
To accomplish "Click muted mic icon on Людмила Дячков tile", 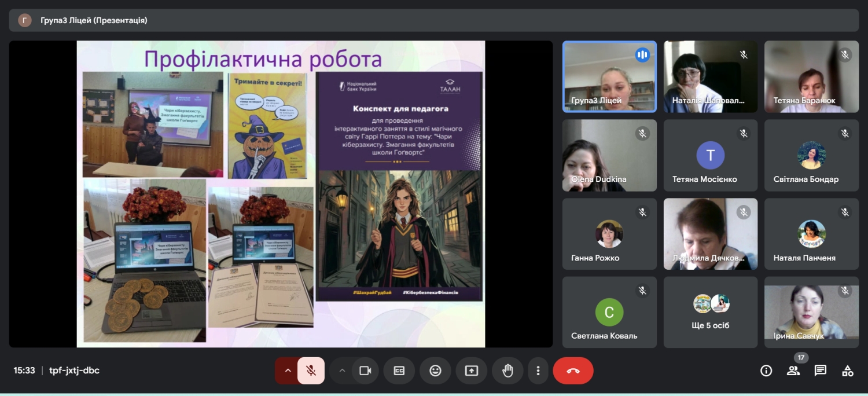I will [744, 212].
